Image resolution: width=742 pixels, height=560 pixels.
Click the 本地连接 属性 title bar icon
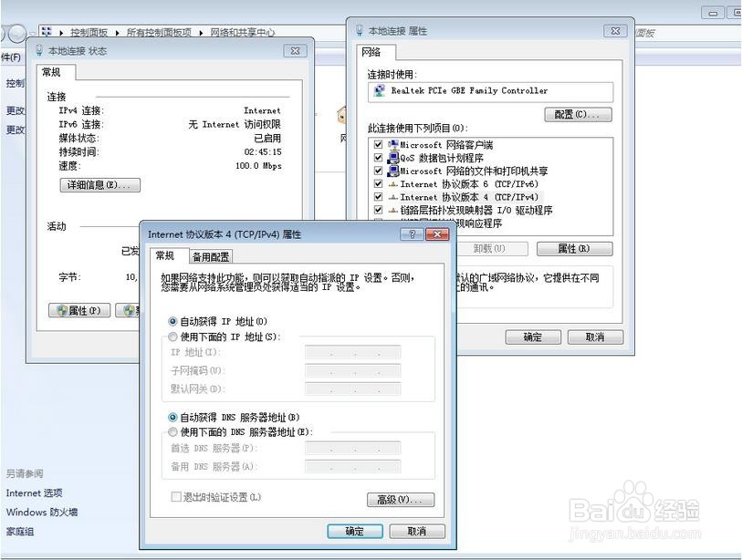coord(360,30)
